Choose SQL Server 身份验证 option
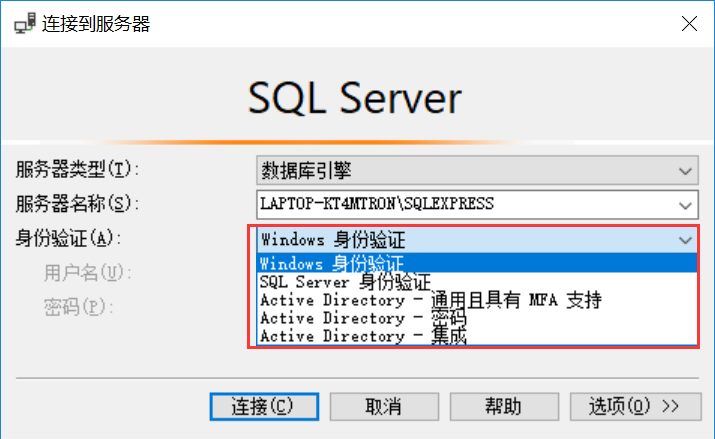 [477, 282]
